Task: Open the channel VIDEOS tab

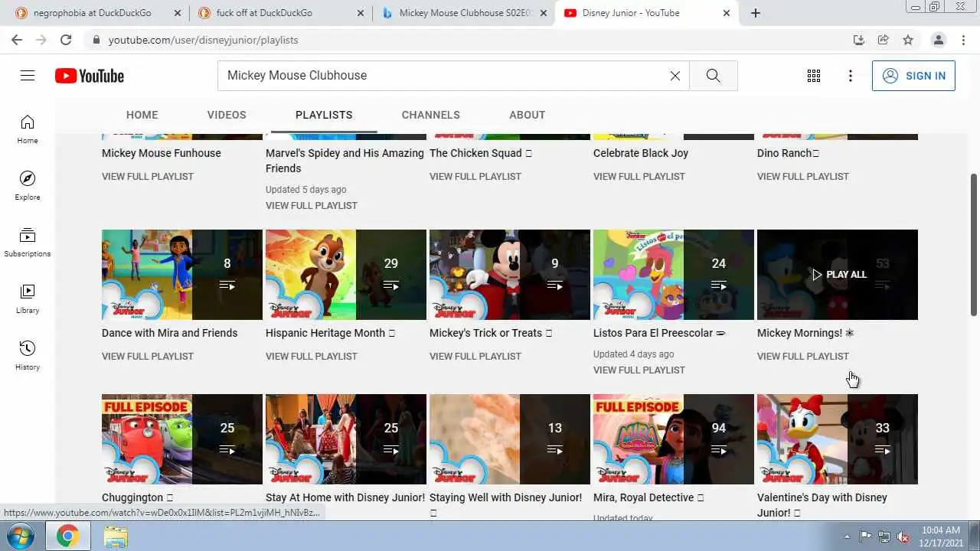Action: [x=227, y=115]
